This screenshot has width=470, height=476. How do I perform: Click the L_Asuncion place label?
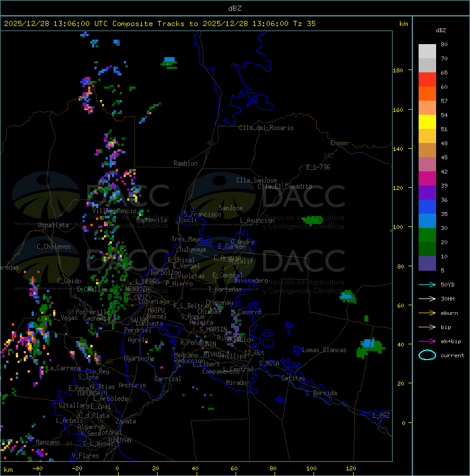coord(257,220)
